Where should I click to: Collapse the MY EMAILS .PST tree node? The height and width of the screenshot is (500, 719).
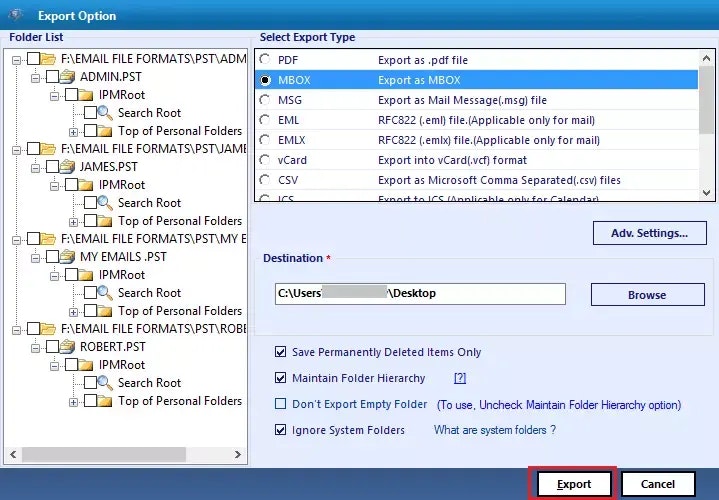click(35, 258)
